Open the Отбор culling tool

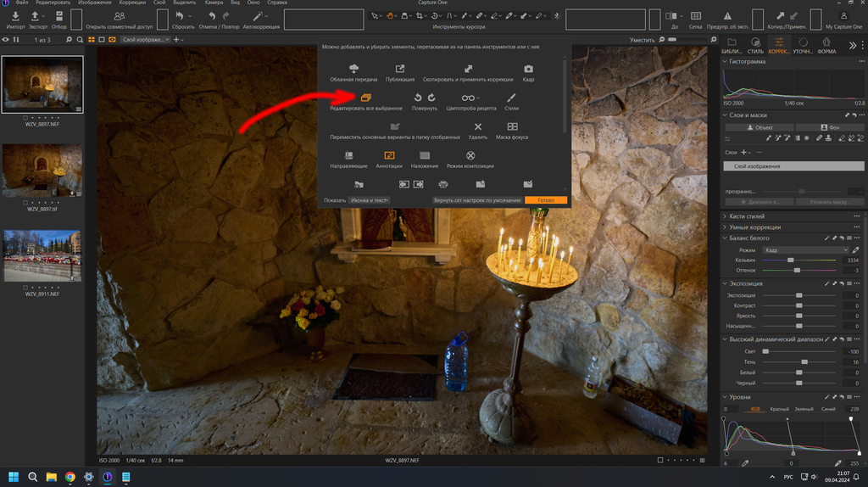click(59, 16)
